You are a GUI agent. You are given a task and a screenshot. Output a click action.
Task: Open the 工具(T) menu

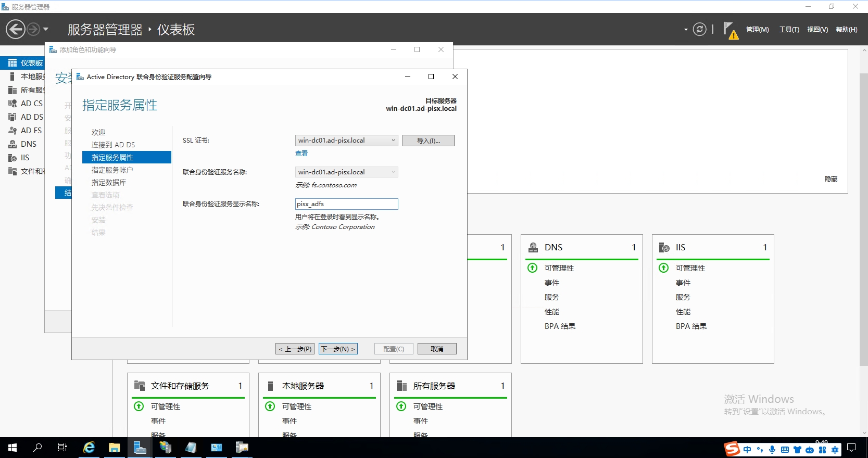789,30
